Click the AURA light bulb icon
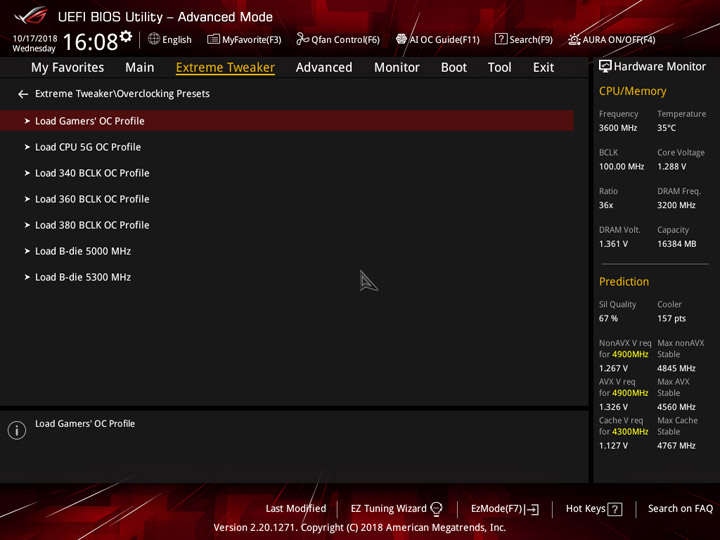Image resolution: width=720 pixels, height=540 pixels. (x=574, y=39)
